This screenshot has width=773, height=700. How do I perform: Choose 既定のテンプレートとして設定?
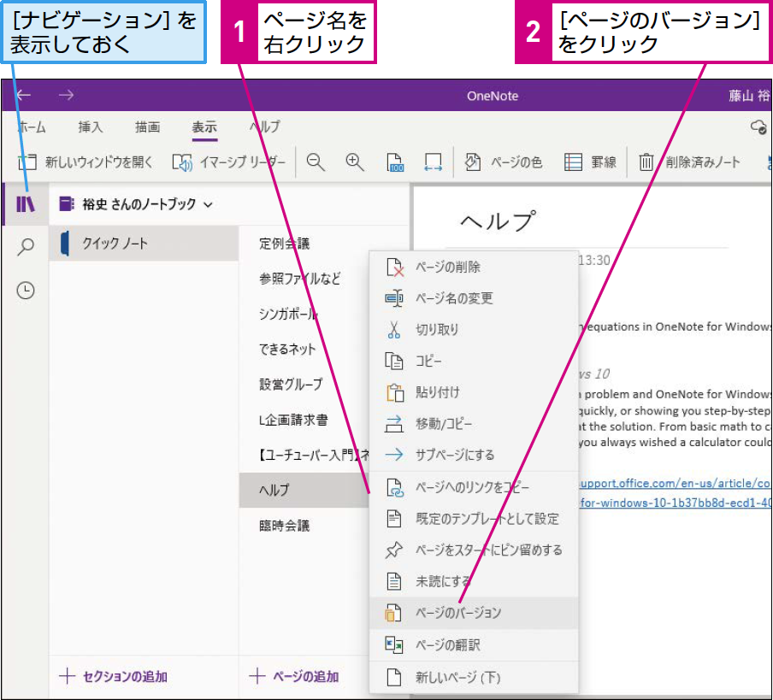pos(474,519)
